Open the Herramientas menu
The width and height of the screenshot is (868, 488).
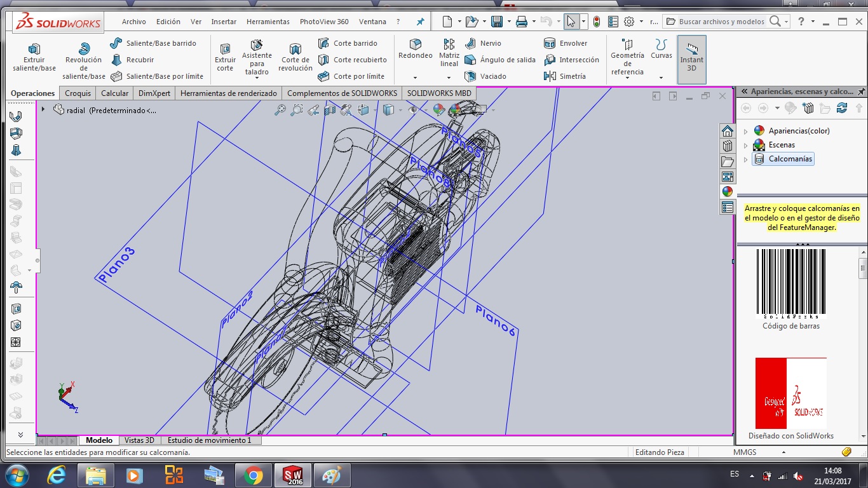[268, 22]
